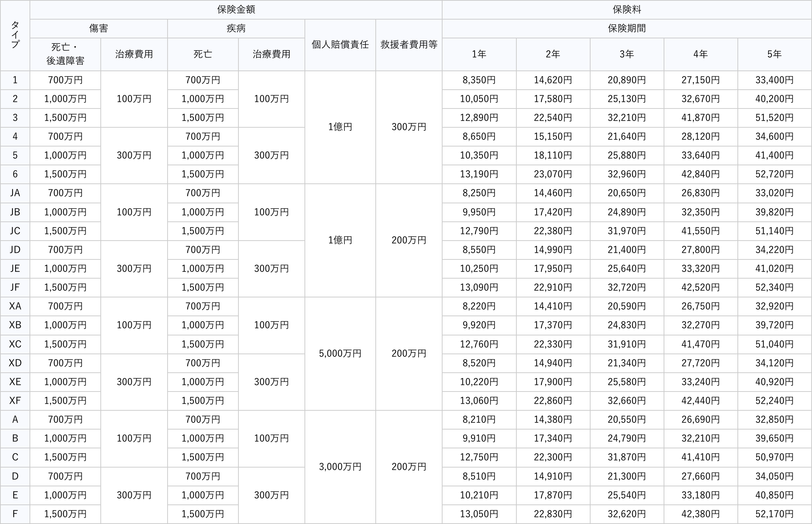Click the 8,350円 premium cell
812x524 pixels.
tap(479, 80)
